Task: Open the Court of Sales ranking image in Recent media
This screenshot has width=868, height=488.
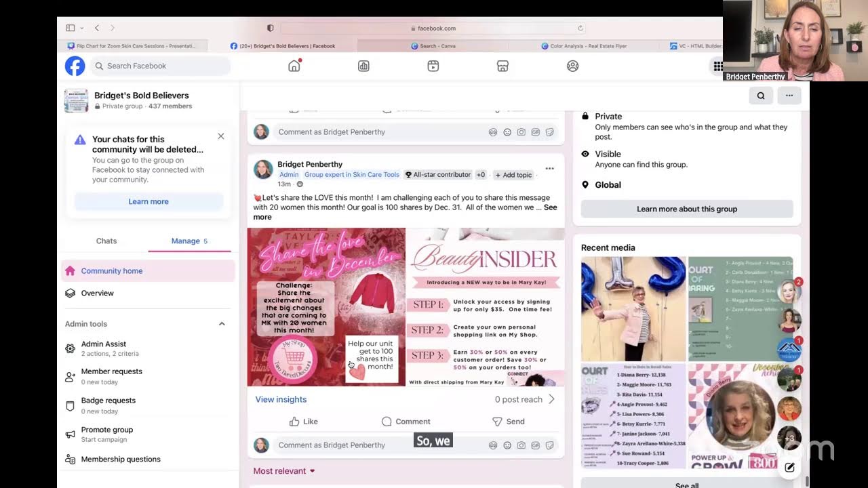Action: pyautogui.click(x=633, y=416)
